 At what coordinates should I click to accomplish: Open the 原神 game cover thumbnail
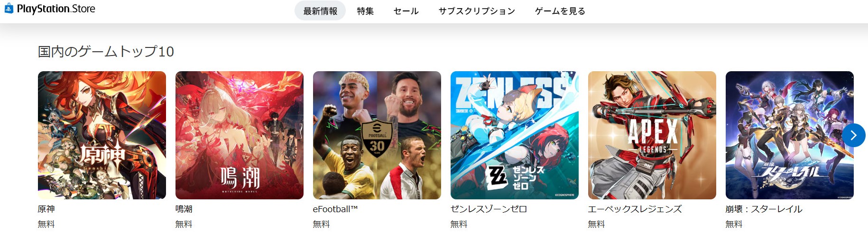(102, 135)
